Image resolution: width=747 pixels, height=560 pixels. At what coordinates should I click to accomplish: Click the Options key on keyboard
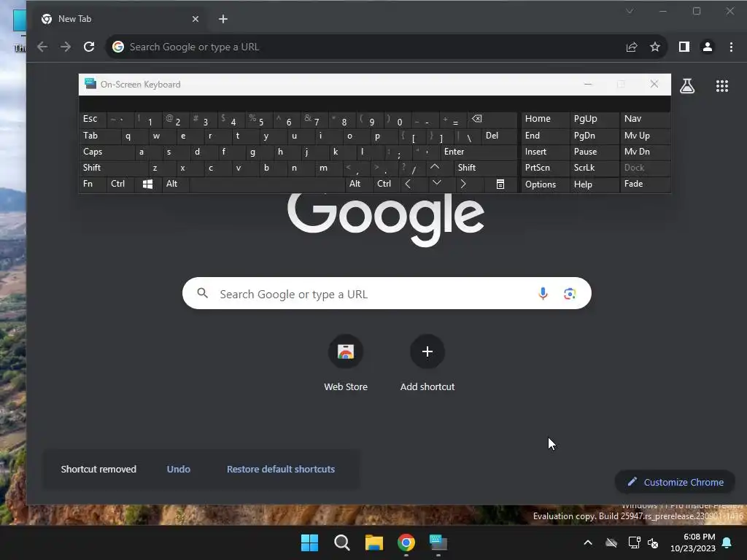click(545, 184)
